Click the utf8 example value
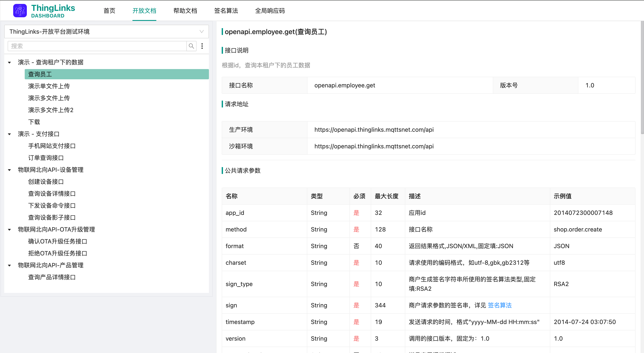644x353 pixels. click(x=559, y=263)
